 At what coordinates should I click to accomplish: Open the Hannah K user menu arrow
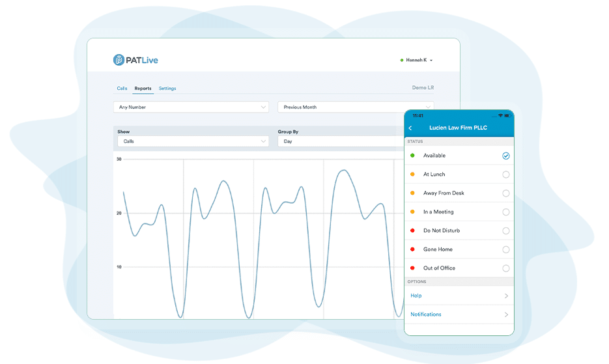click(x=431, y=61)
